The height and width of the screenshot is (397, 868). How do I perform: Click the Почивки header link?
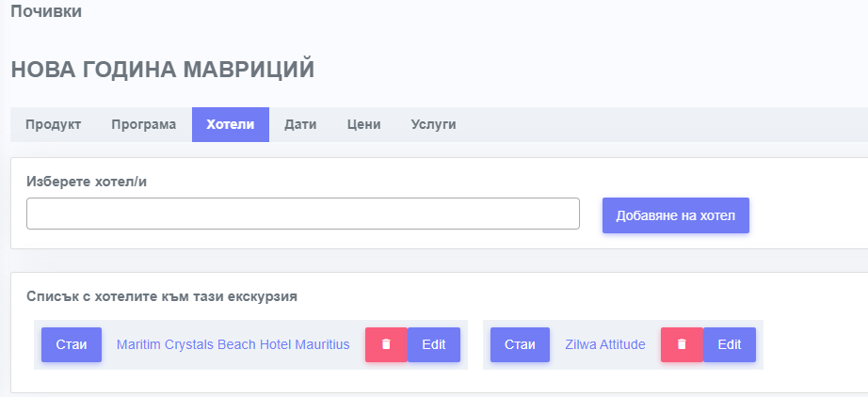click(x=45, y=12)
